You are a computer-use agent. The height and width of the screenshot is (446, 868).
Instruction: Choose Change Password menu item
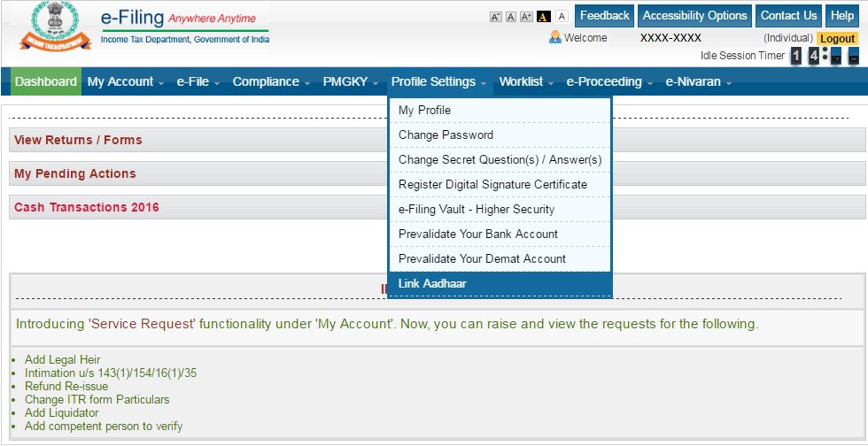tap(446, 135)
